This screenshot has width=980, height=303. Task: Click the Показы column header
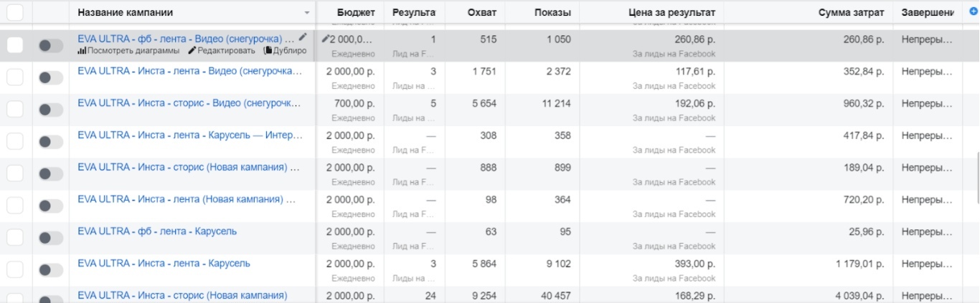click(x=552, y=13)
